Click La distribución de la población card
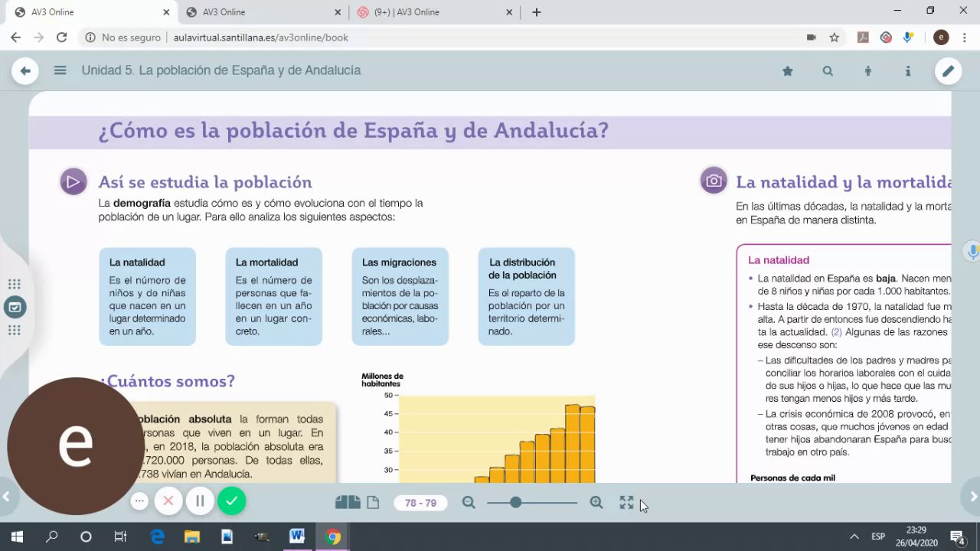Screen dimensions: 980x551 coord(526,297)
